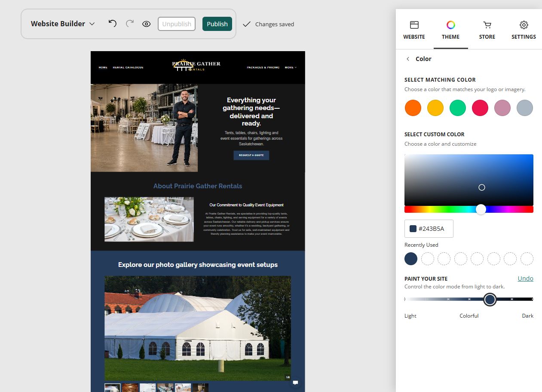Expand the More menu in preview
Screen dimensions: 542x392
coord(291,67)
